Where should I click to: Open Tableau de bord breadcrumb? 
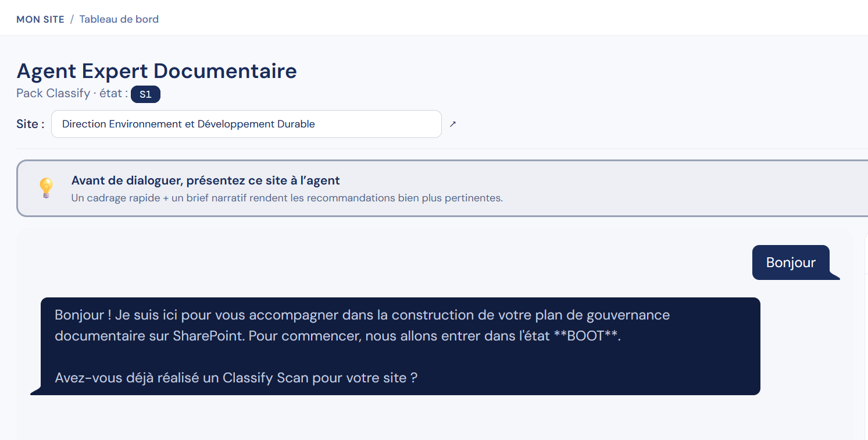coord(119,19)
